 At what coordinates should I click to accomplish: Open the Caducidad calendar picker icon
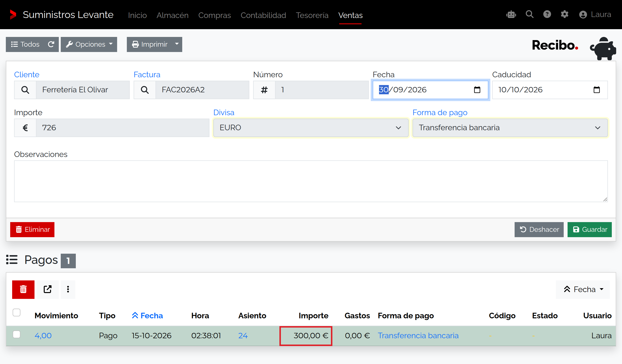(x=596, y=90)
